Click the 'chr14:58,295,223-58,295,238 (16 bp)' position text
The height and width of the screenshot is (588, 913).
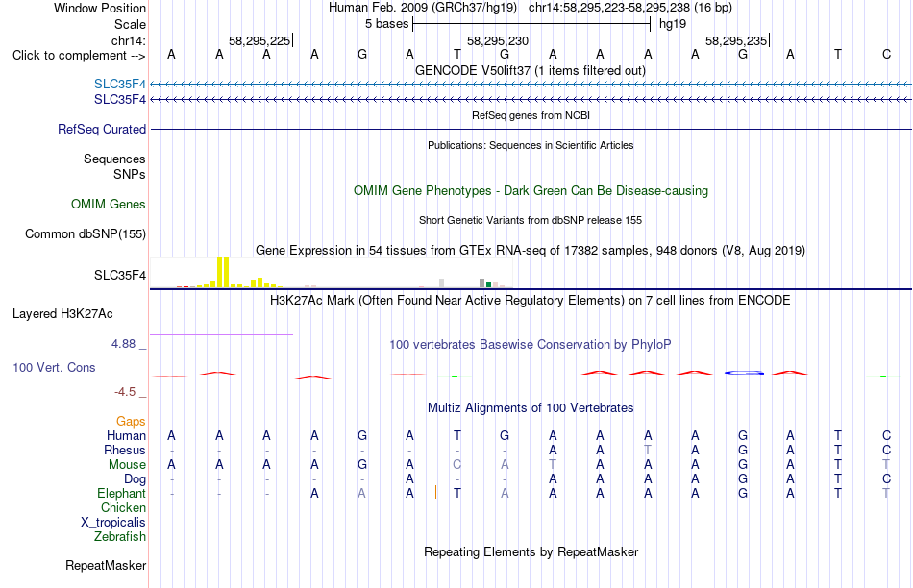(x=630, y=8)
